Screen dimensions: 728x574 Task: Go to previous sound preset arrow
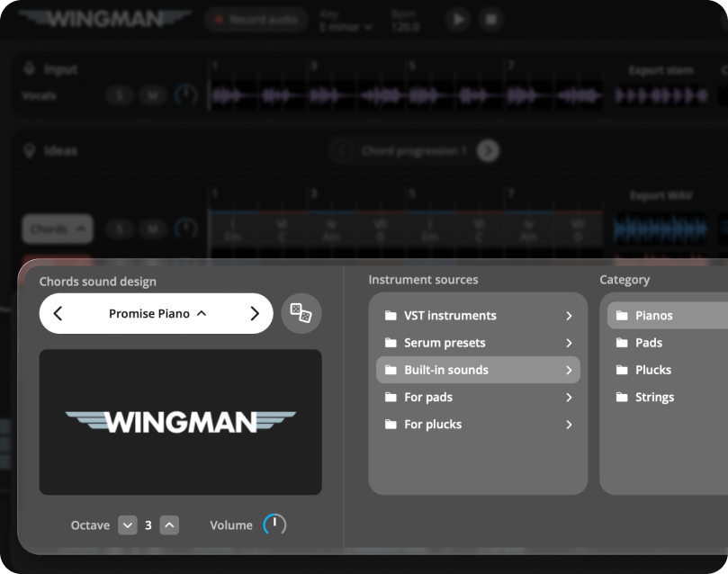[58, 314]
